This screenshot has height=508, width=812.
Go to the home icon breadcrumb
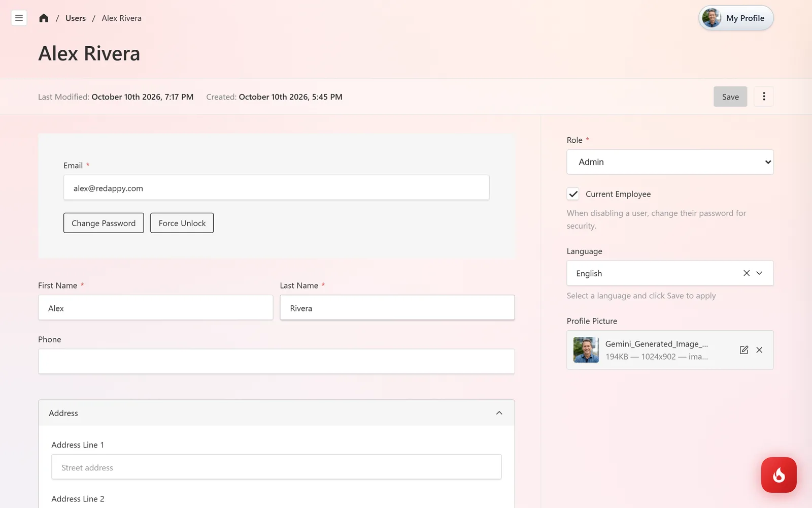tap(44, 18)
